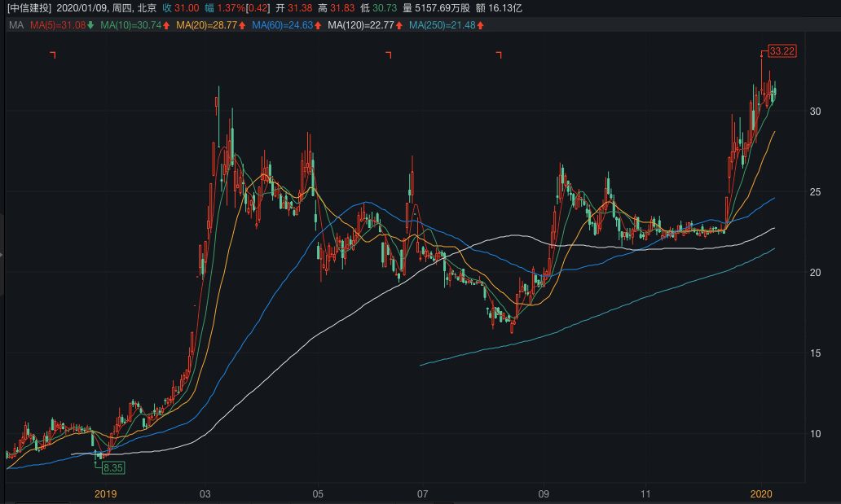Click the high price 高 31.83
Screen dimensions: 841x504
pos(337,8)
